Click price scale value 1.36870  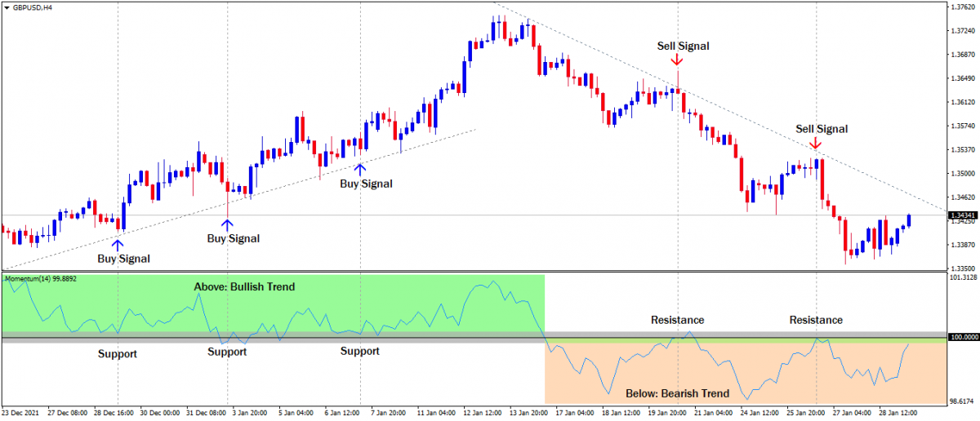[x=964, y=55]
